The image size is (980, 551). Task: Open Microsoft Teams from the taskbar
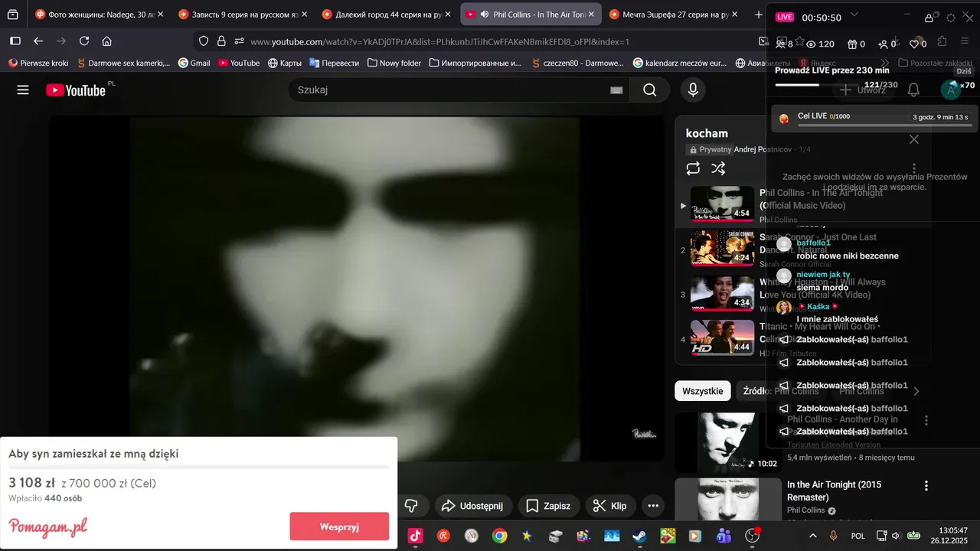[x=724, y=536]
